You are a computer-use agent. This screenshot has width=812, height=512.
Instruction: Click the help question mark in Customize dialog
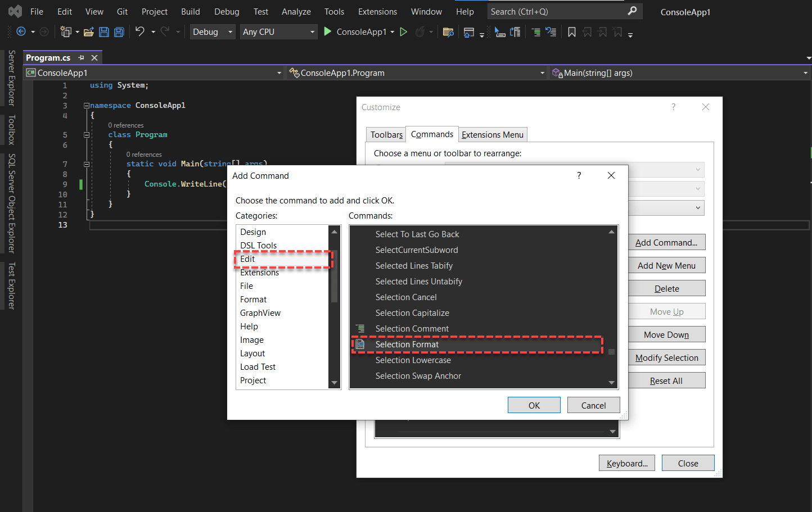click(674, 107)
